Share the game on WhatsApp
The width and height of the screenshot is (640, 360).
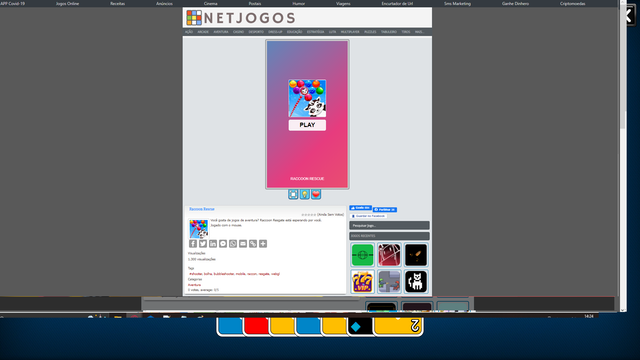(x=233, y=244)
